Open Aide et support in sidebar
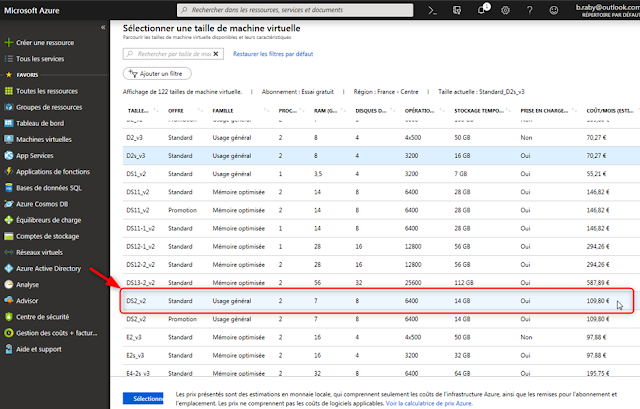Image resolution: width=640 pixels, height=409 pixels. [39, 349]
